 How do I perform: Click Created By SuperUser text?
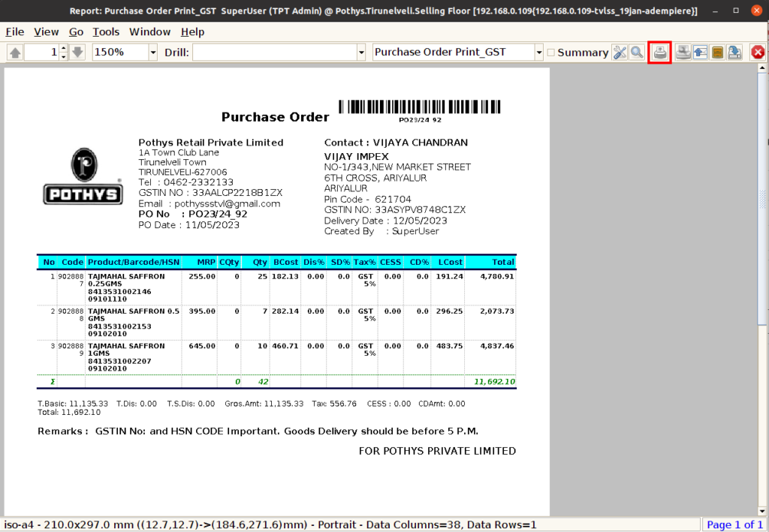click(381, 231)
